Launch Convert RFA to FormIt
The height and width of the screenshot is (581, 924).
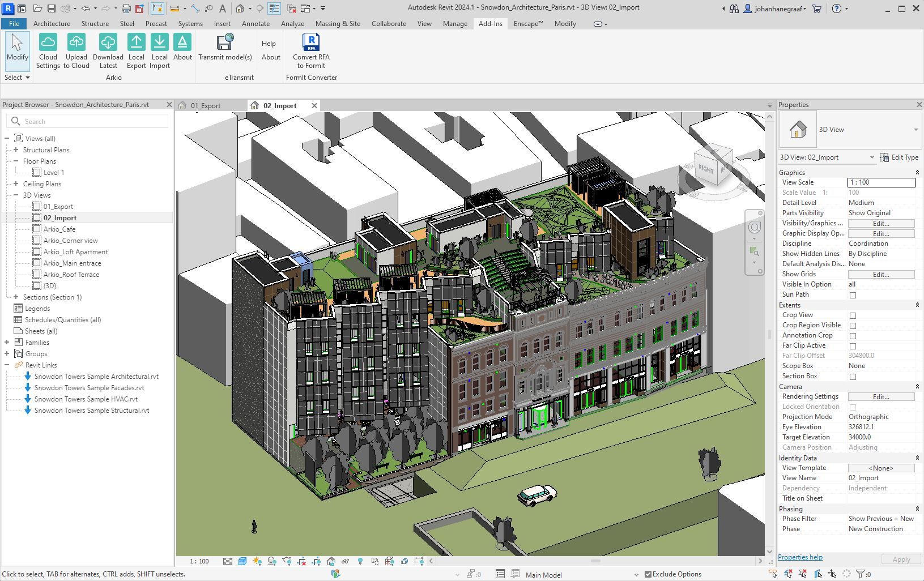click(x=311, y=51)
